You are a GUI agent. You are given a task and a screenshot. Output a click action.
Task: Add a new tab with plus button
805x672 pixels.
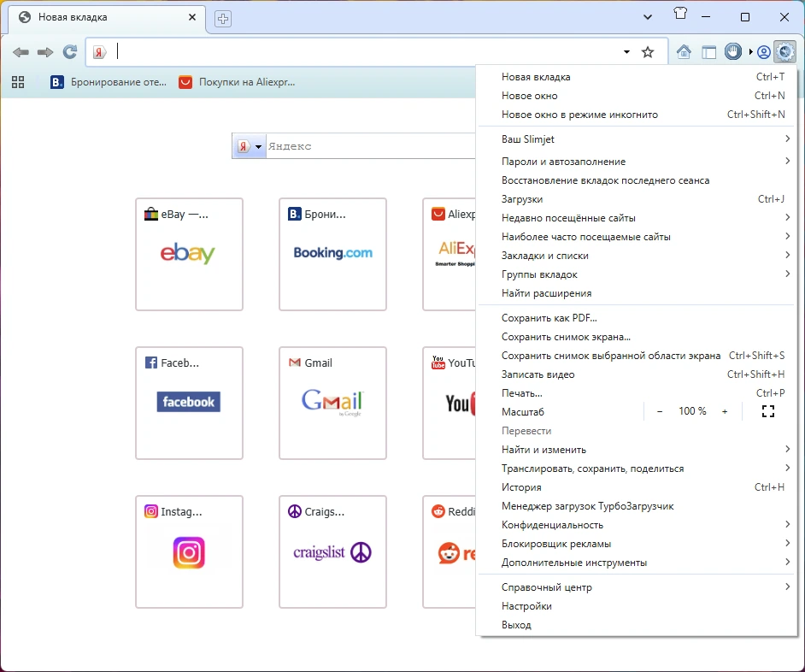coord(223,19)
